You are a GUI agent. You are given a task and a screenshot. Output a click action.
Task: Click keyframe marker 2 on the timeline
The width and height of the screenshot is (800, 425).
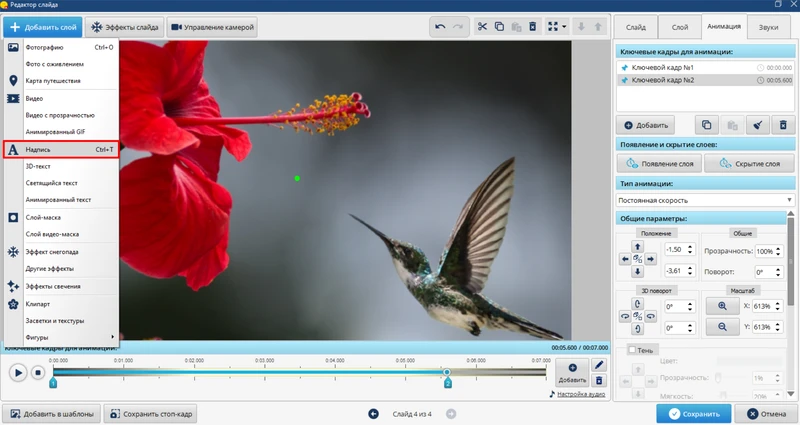click(x=447, y=382)
